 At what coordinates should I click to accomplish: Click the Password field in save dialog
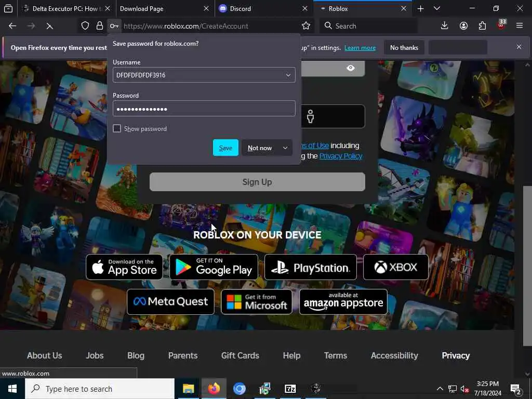[x=204, y=109]
